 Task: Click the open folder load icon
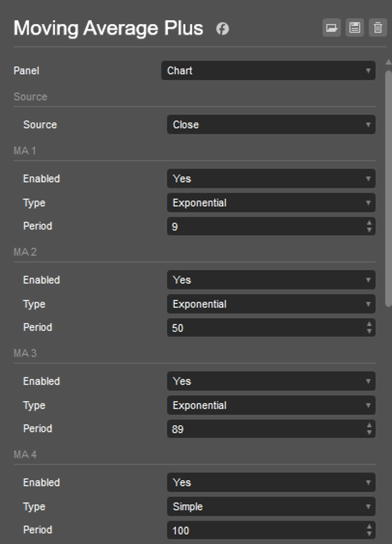coord(332,27)
